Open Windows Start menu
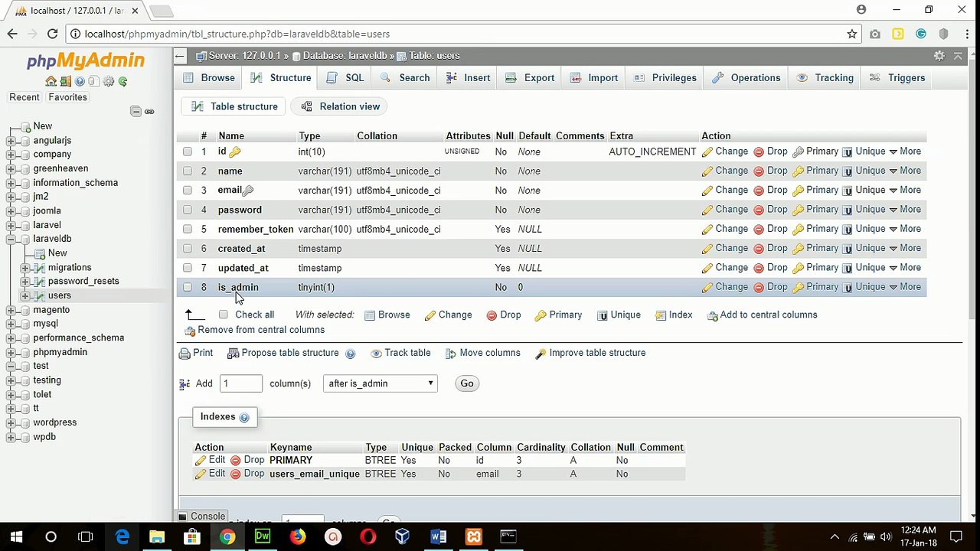 pyautogui.click(x=17, y=536)
